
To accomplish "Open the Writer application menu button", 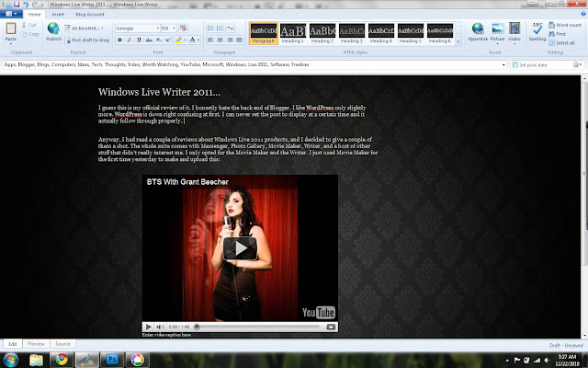I will (x=11, y=14).
